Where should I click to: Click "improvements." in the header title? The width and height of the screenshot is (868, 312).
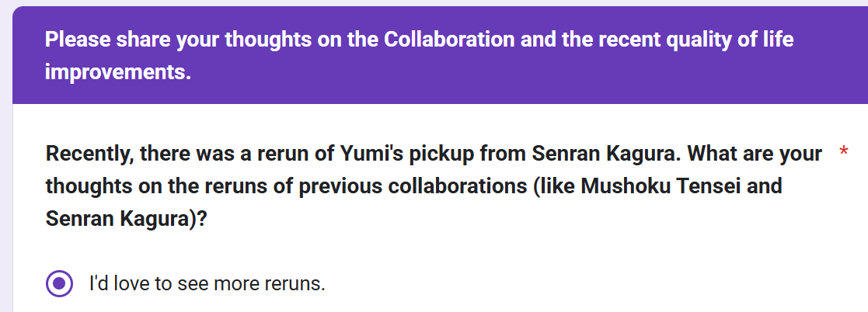(x=118, y=73)
